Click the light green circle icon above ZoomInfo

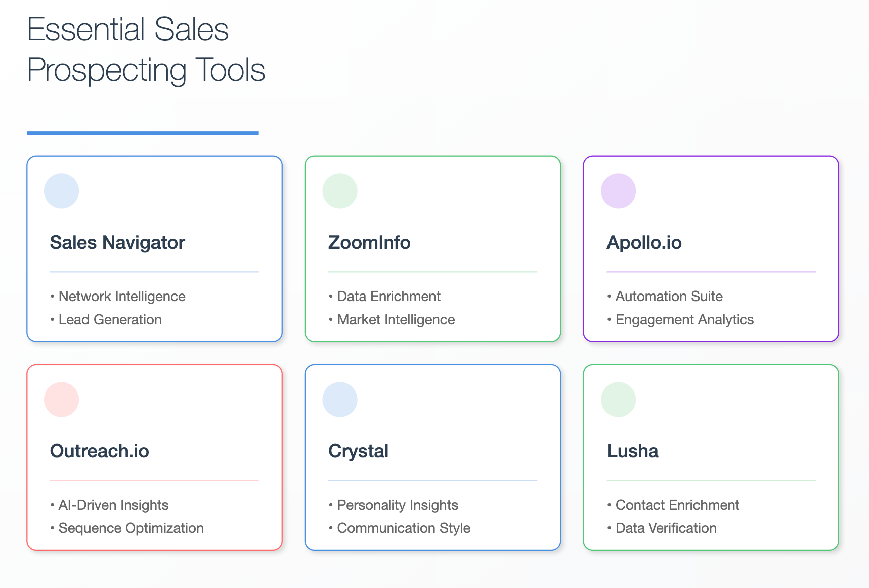[340, 191]
